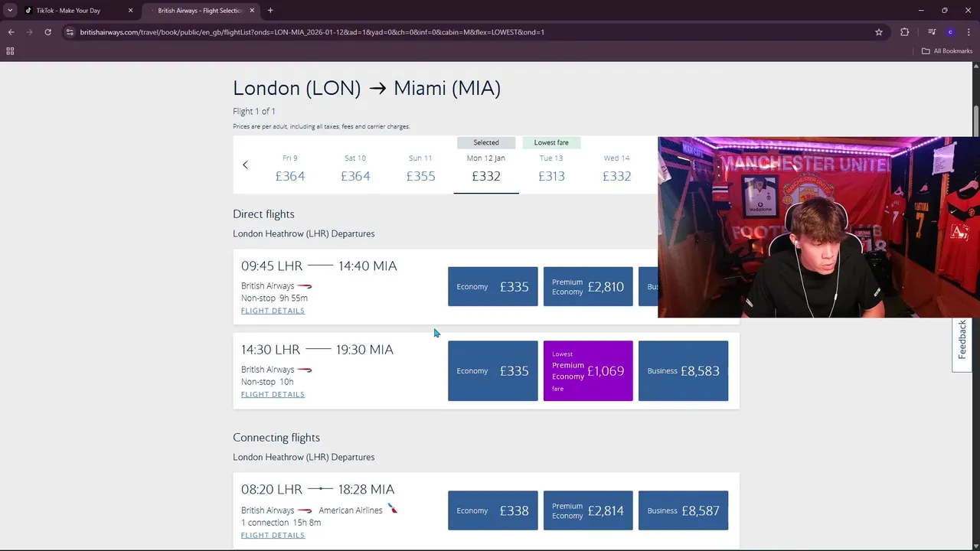Open the All Bookmarks folder
Image resolution: width=980 pixels, height=551 pixels.
pos(947,51)
